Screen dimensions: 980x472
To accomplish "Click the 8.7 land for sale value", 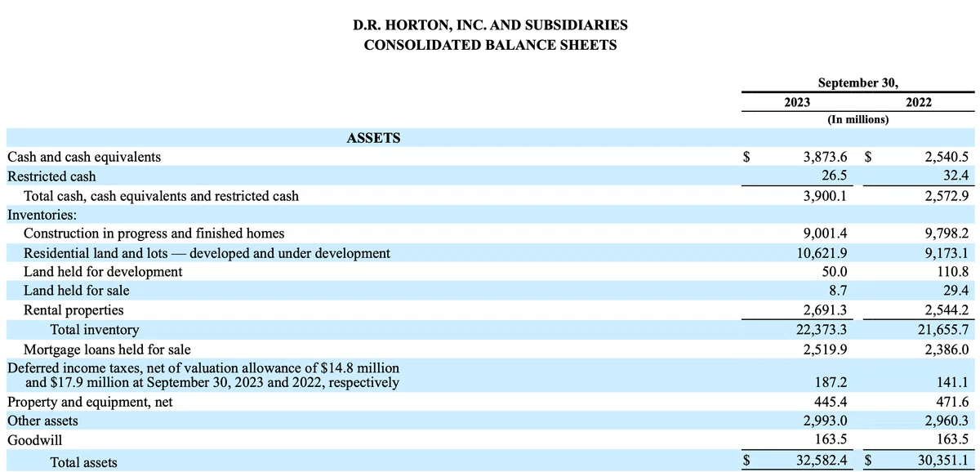I will [837, 291].
